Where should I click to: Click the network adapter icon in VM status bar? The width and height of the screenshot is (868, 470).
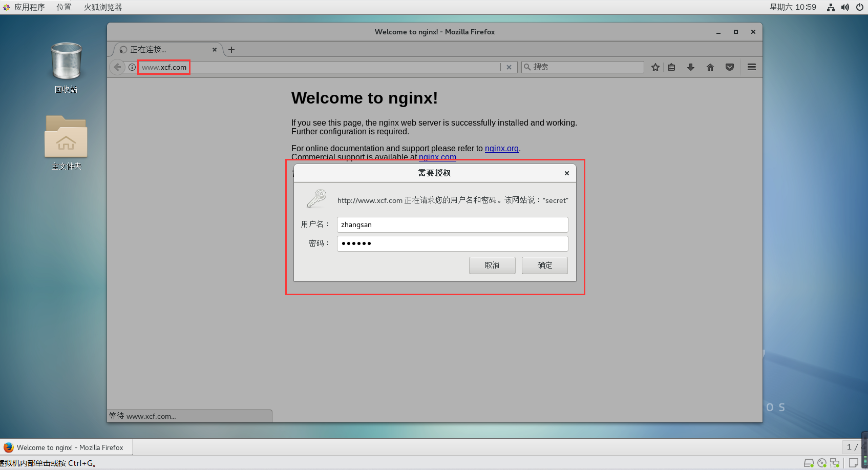point(835,463)
